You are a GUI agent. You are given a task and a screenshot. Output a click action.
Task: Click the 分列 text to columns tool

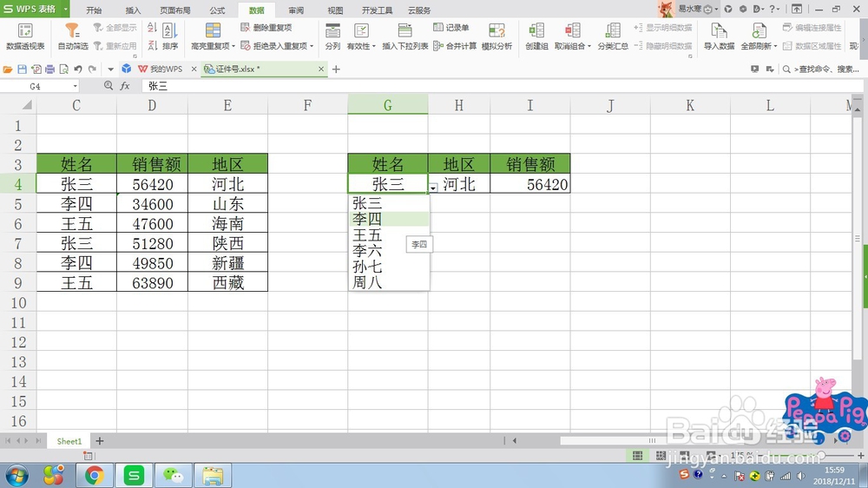332,36
